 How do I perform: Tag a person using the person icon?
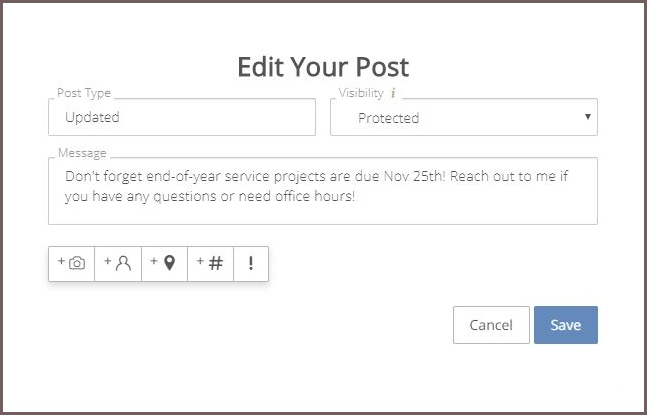tap(118, 264)
